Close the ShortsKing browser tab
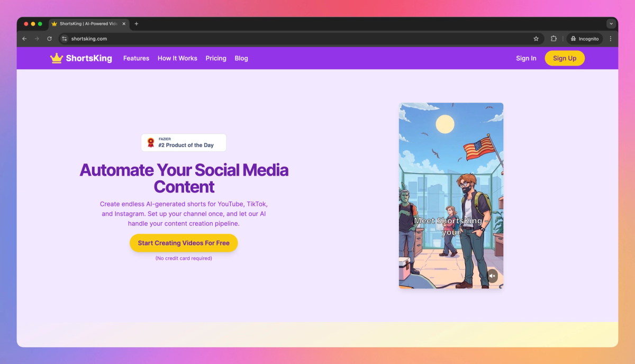This screenshot has height=364, width=635. [x=124, y=24]
